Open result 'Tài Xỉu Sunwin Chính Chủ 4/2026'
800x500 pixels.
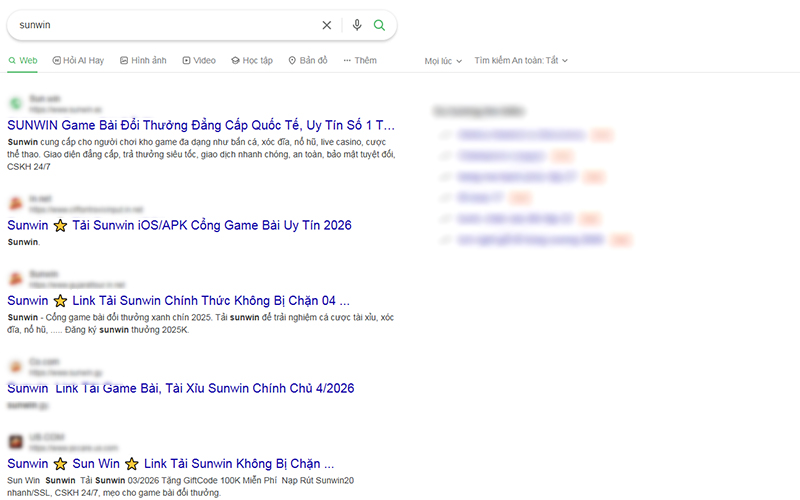181,388
